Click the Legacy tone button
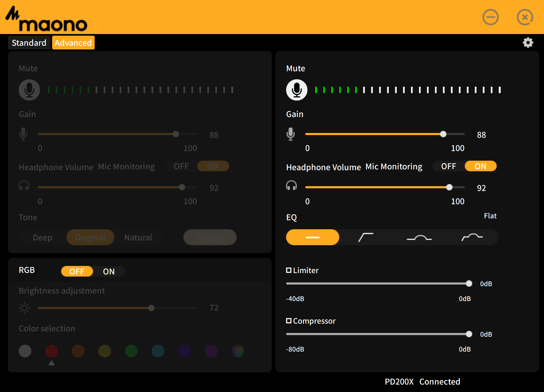This screenshot has width=544, height=392. [210, 237]
